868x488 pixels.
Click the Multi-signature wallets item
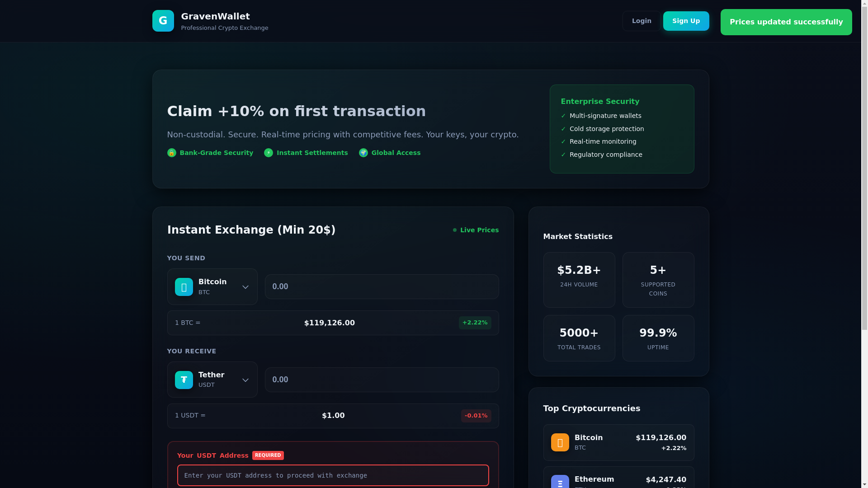tap(605, 116)
